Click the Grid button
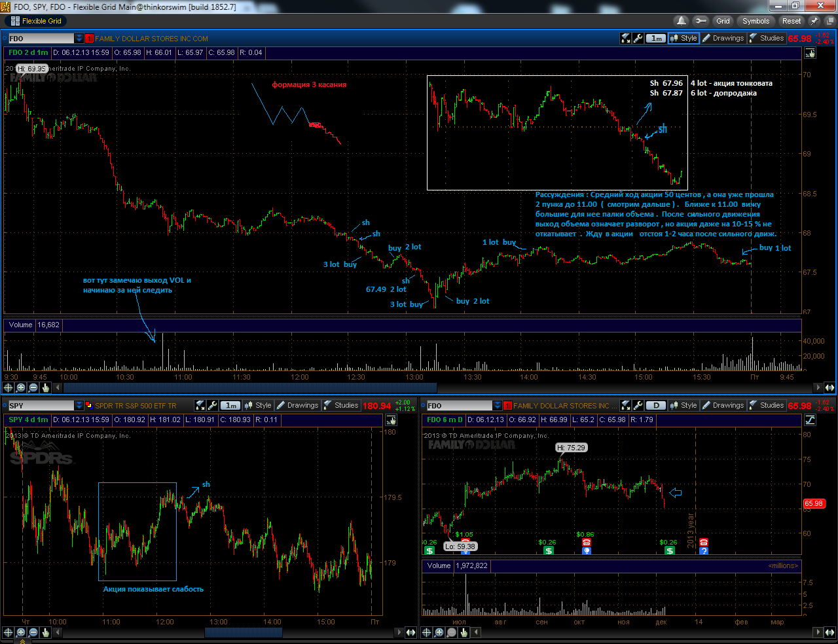 723,21
